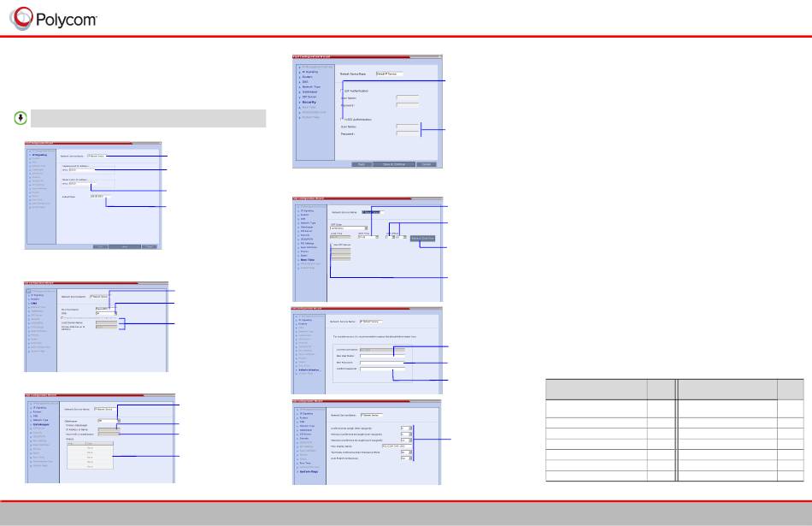Click Cancel in the Security wizard
Image resolution: width=812 pixels, height=526 pixels.
click(427, 164)
